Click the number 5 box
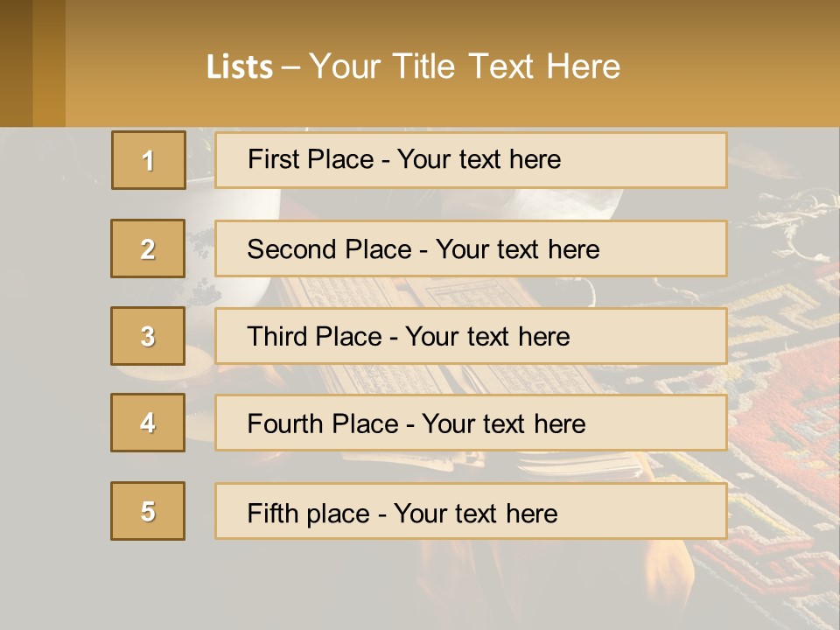840x630 pixels. click(148, 511)
